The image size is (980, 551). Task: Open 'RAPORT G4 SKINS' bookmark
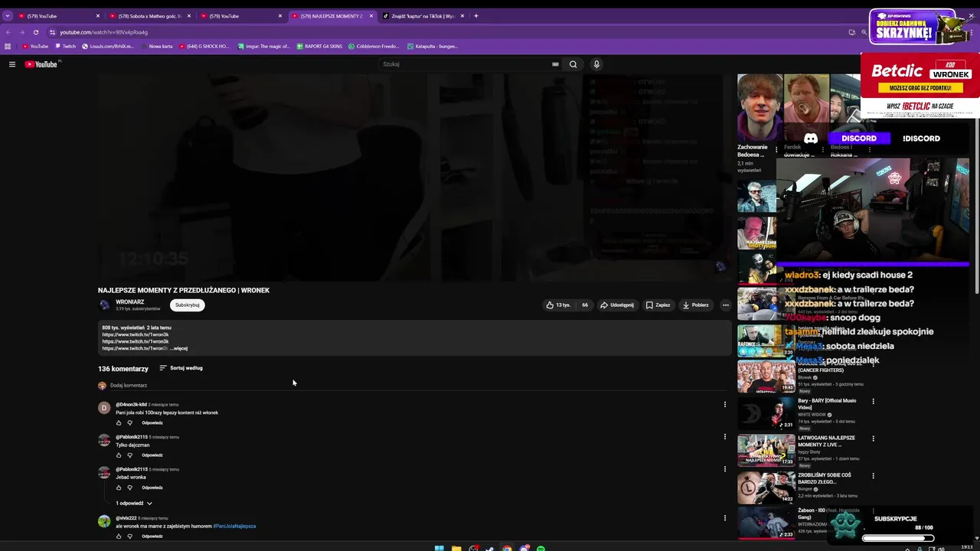click(x=319, y=46)
